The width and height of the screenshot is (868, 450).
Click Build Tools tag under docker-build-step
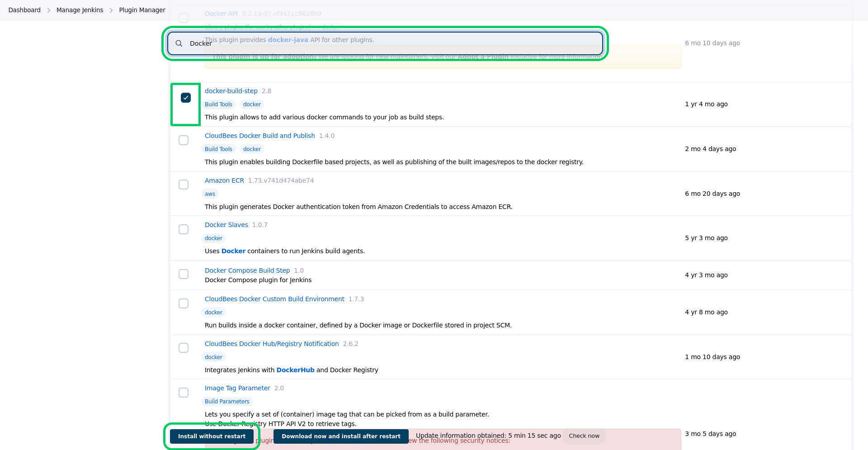(x=218, y=104)
